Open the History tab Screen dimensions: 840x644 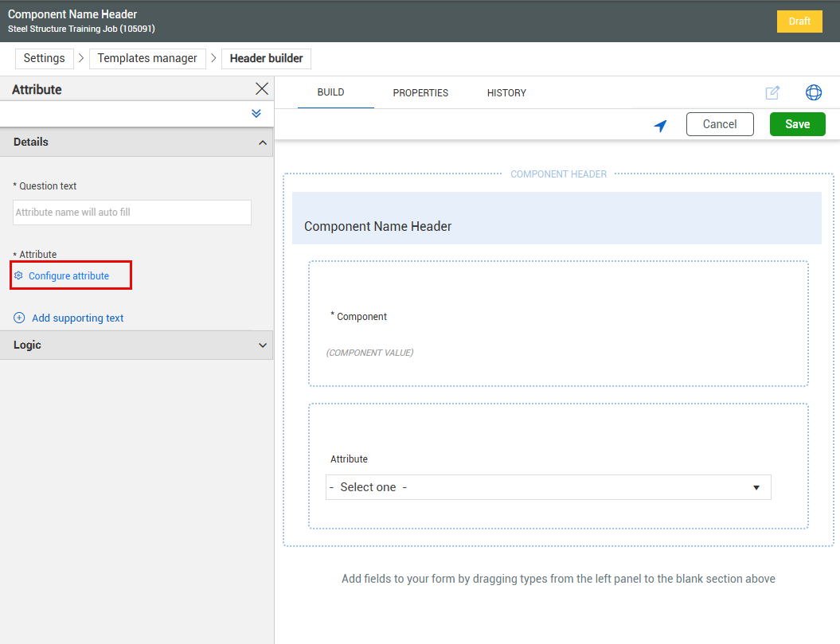point(506,93)
